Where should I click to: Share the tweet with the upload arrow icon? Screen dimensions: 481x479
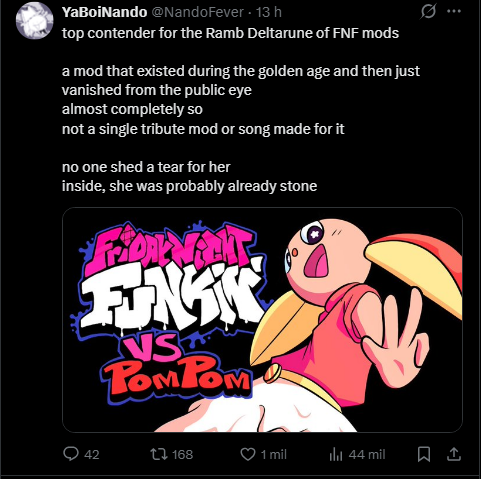454,454
